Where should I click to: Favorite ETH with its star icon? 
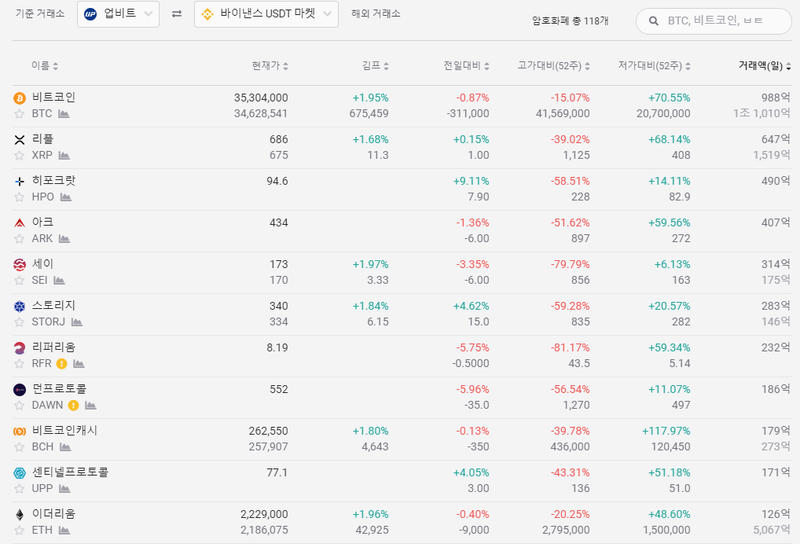19,531
